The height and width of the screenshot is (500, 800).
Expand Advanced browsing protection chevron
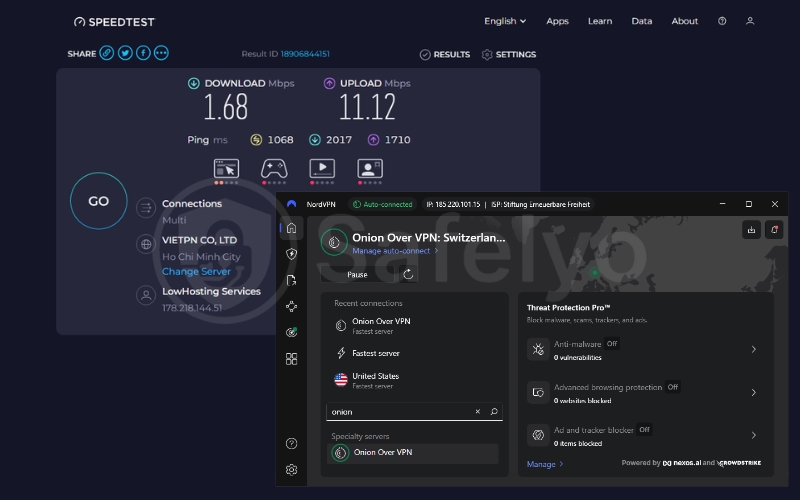click(754, 392)
